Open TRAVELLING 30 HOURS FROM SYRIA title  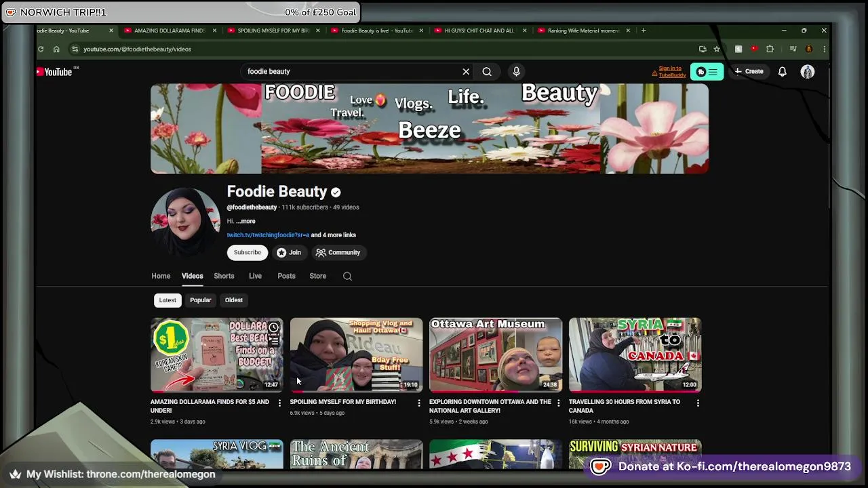coord(624,406)
